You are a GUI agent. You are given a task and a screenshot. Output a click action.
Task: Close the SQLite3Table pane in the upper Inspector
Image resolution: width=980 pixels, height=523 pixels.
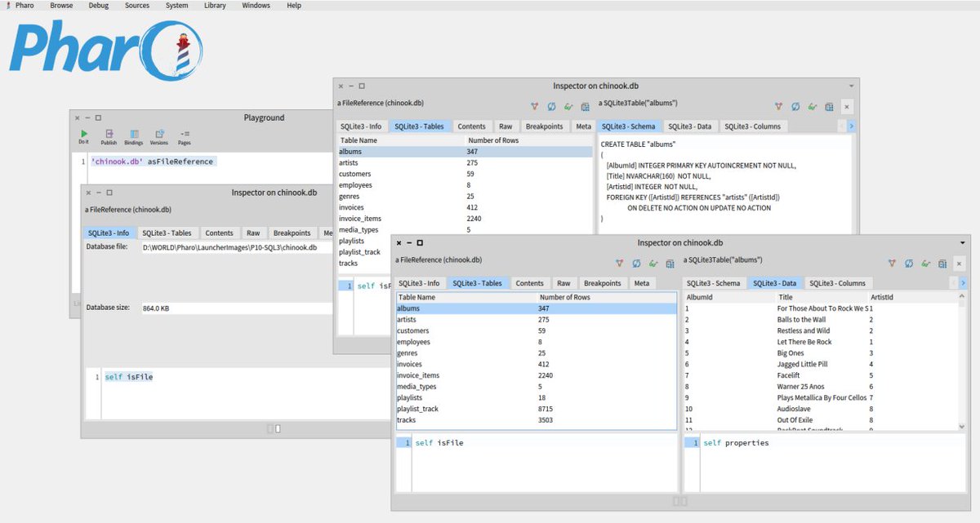pos(847,106)
